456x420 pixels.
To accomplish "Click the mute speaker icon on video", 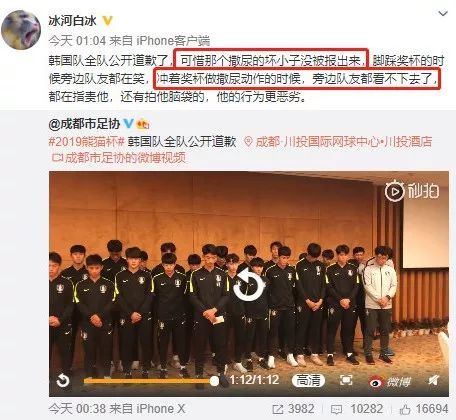I will coord(434,380).
